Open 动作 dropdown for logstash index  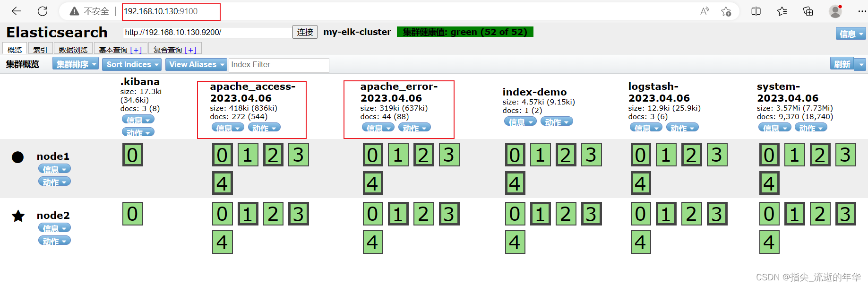point(682,128)
